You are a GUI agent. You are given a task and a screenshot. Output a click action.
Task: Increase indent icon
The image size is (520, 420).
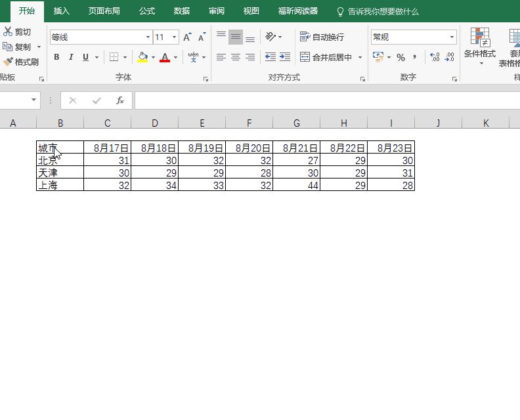(285, 57)
